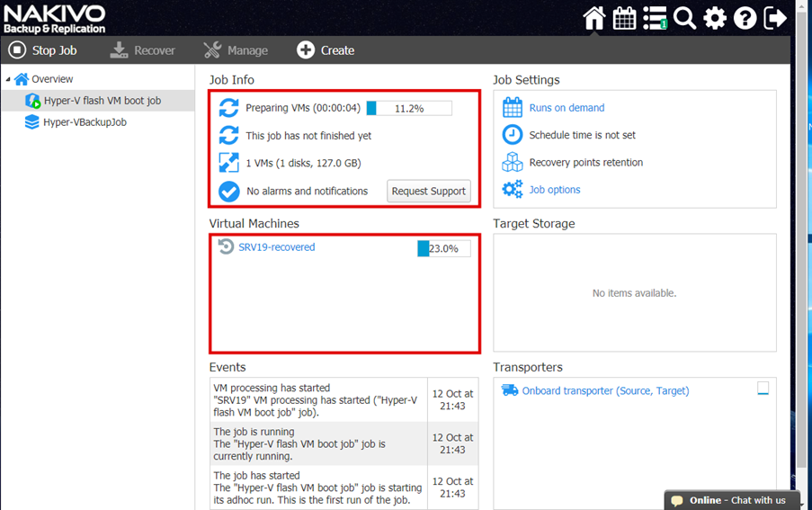Select Hyper-VBackupJob in the tree
This screenshot has width=812, height=510.
pyautogui.click(x=85, y=122)
